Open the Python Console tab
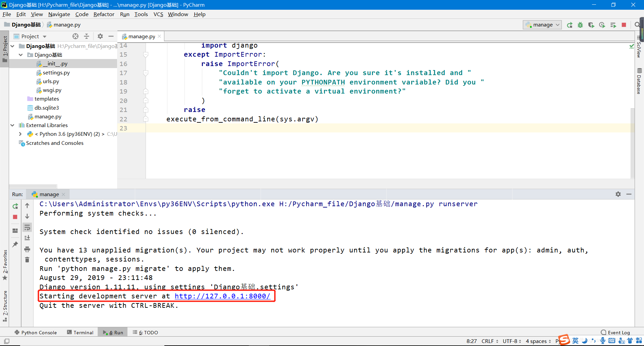This screenshot has width=644, height=346. 36,332
